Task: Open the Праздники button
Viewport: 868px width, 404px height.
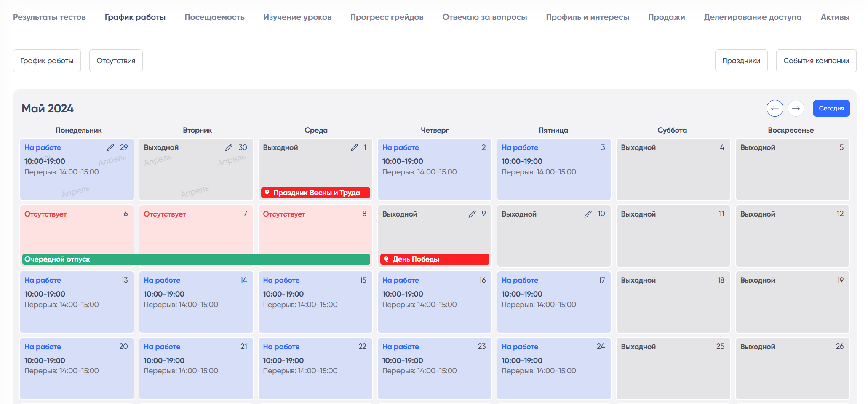Action: 741,61
